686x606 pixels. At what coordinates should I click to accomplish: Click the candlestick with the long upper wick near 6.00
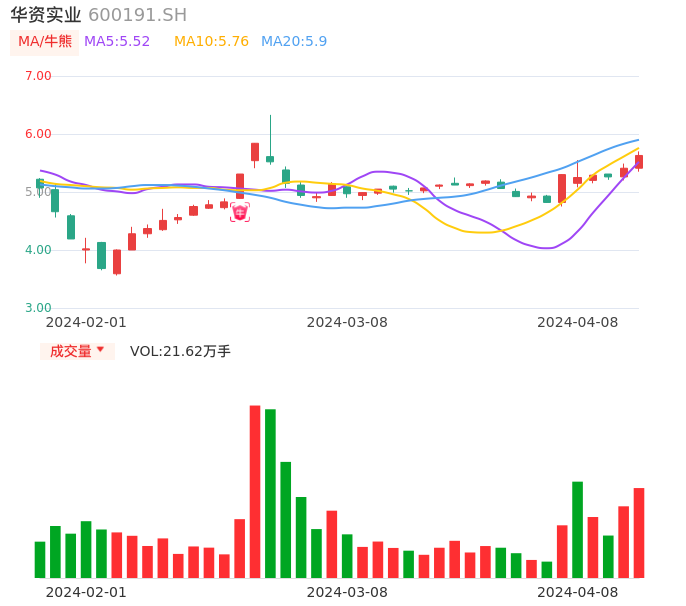270,158
